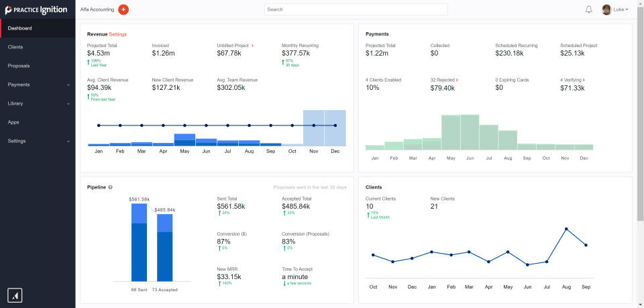Open the Apps sidebar item

pos(13,122)
